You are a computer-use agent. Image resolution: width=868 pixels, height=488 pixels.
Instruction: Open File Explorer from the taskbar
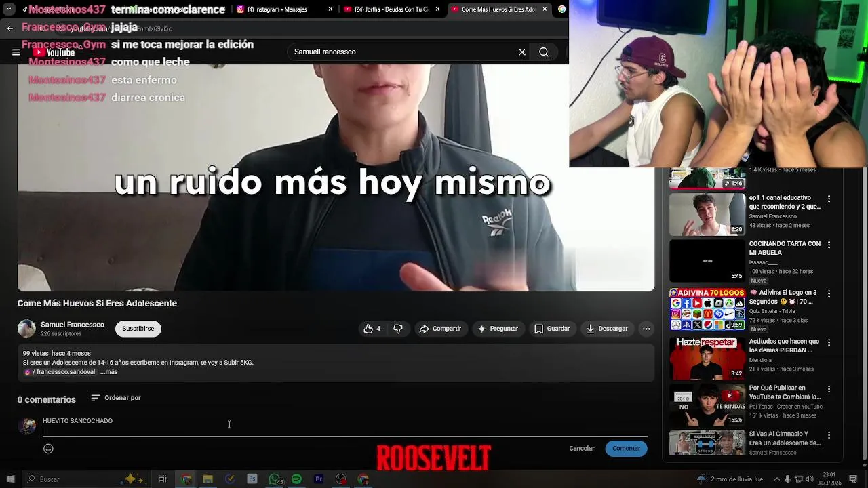click(x=208, y=479)
